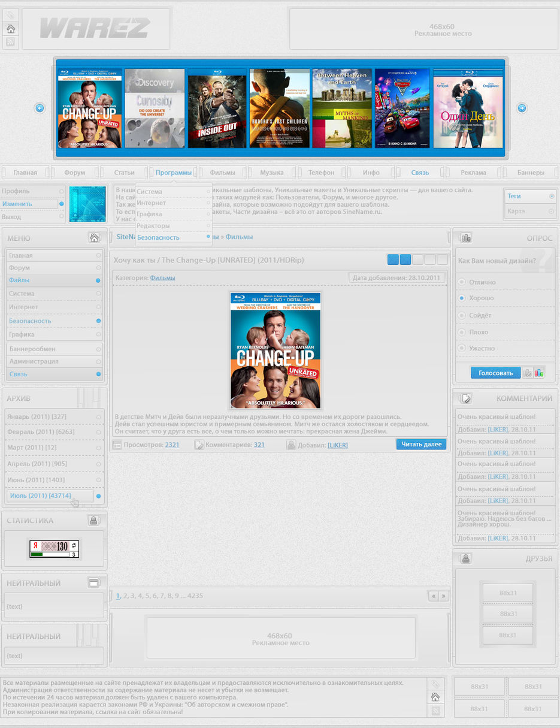The width and height of the screenshot is (560, 728).
Task: Click the footer tag icon
Action: tap(435, 684)
